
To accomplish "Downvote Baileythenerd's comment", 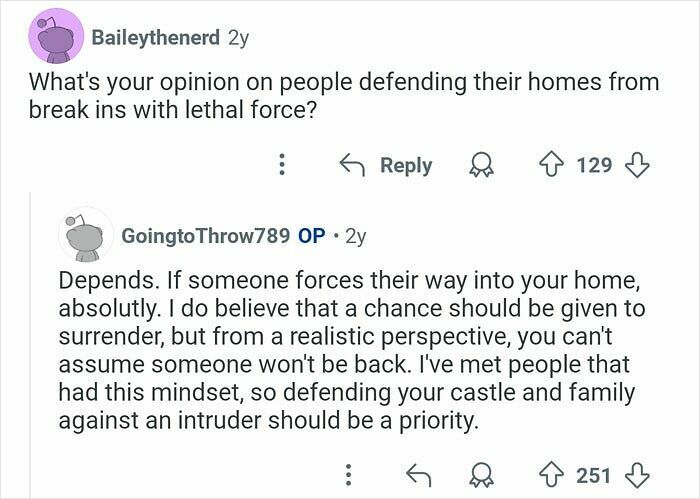I will (637, 165).
